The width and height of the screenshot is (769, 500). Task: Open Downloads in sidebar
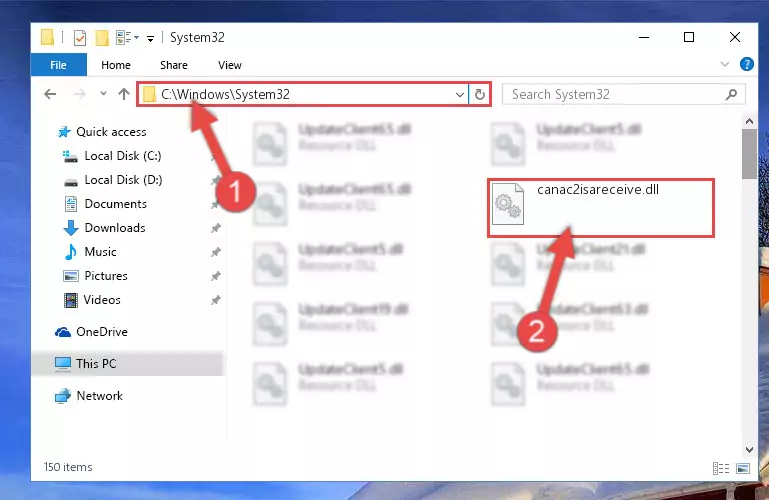point(115,228)
